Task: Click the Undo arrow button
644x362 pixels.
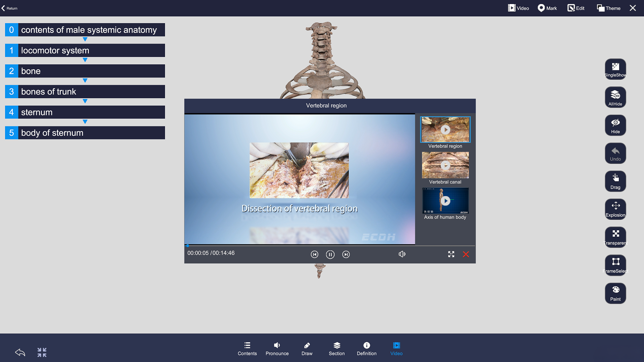Action: coord(615,153)
